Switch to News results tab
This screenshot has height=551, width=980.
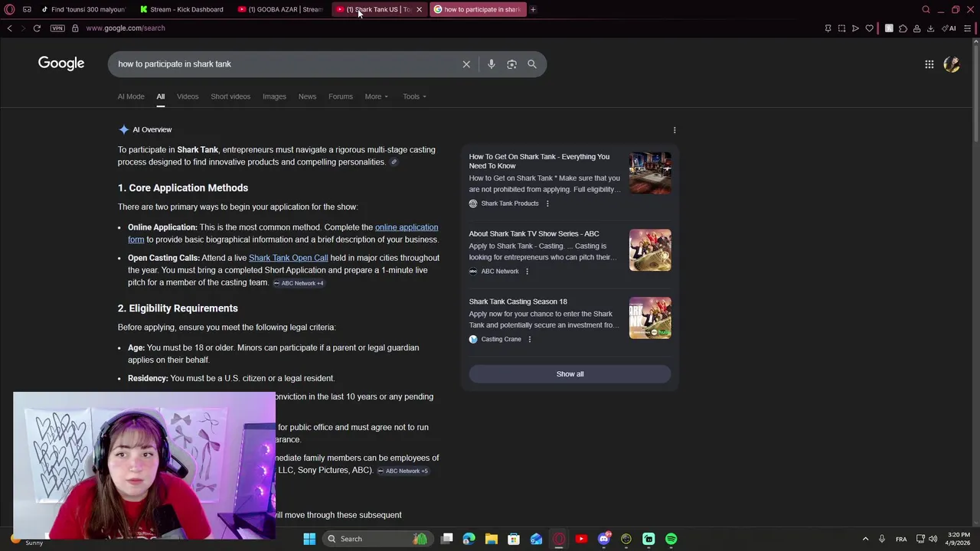point(307,96)
